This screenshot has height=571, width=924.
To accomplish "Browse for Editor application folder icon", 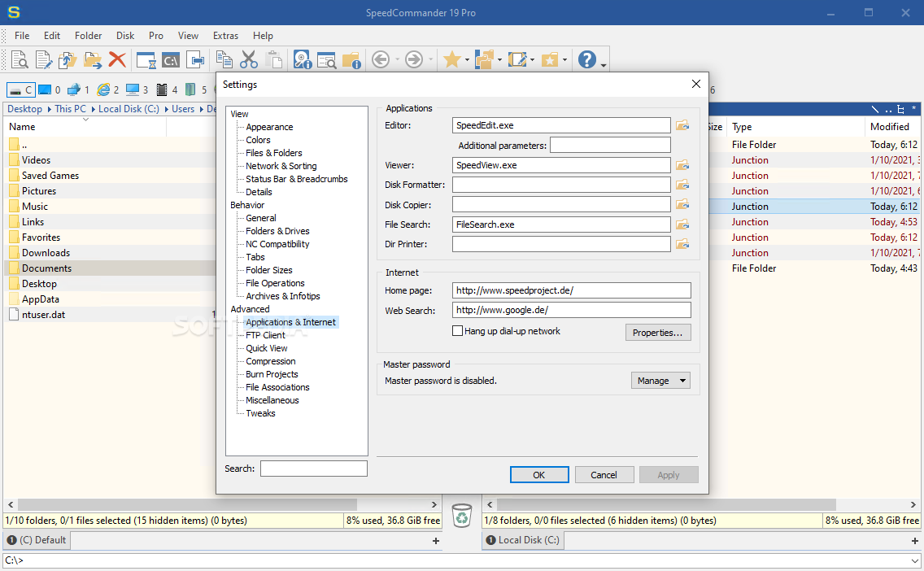I will coord(682,125).
